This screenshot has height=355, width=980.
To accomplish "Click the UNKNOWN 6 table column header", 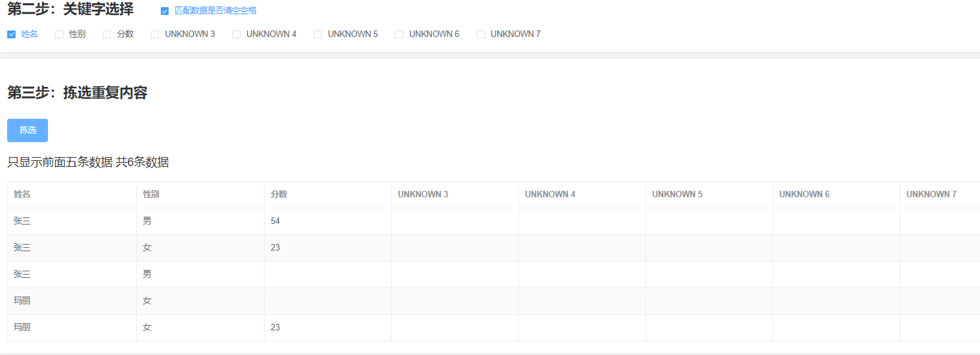I will 836,195.
